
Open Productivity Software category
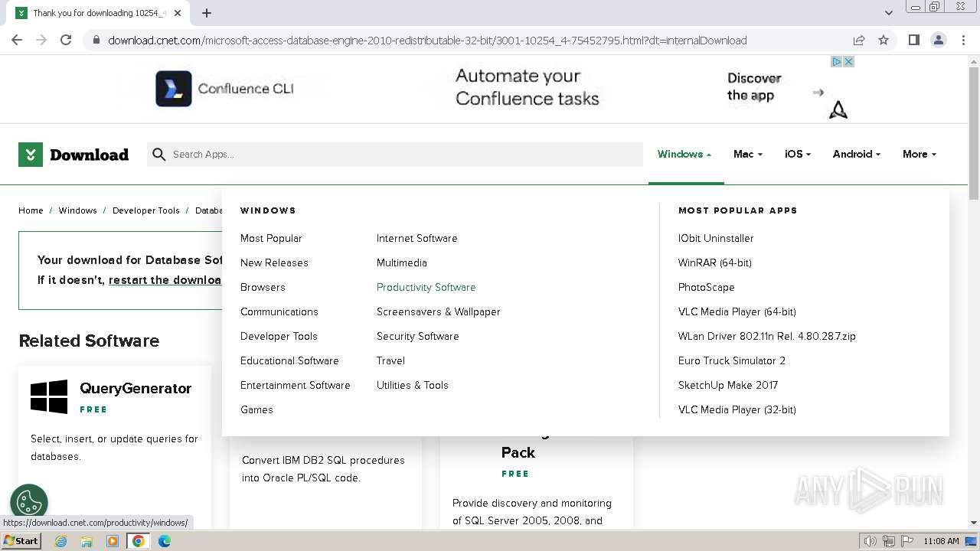click(426, 288)
